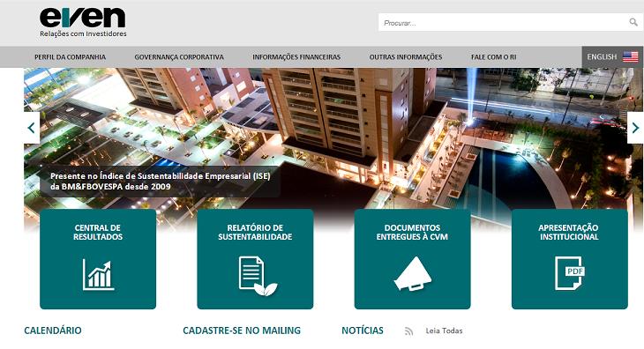
Task: Click the Even company logo
Action: point(83,22)
